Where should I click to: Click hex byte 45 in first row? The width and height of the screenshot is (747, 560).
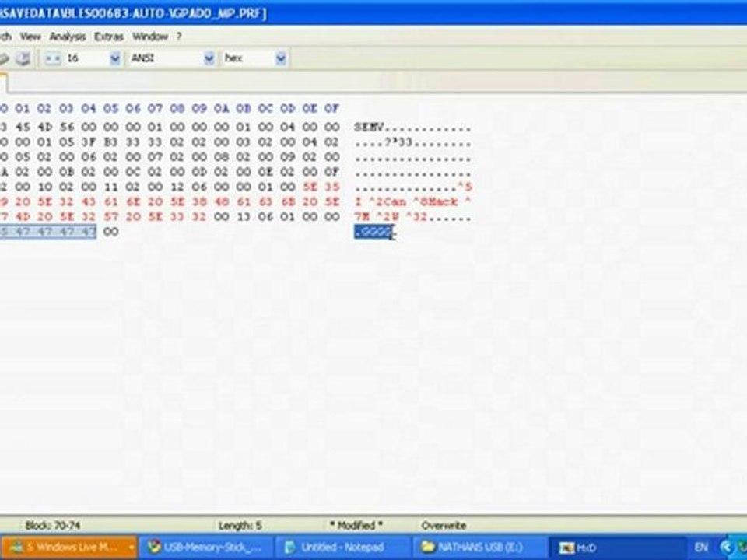tap(22, 127)
